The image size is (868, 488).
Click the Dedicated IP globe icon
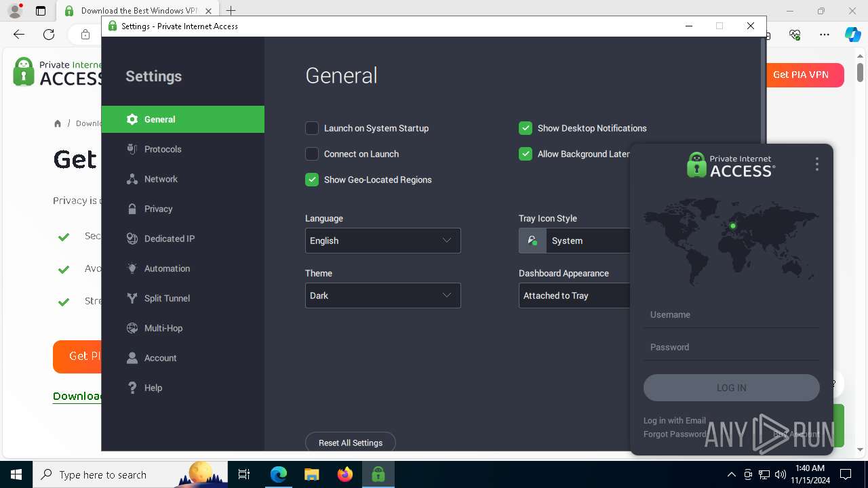pyautogui.click(x=132, y=239)
